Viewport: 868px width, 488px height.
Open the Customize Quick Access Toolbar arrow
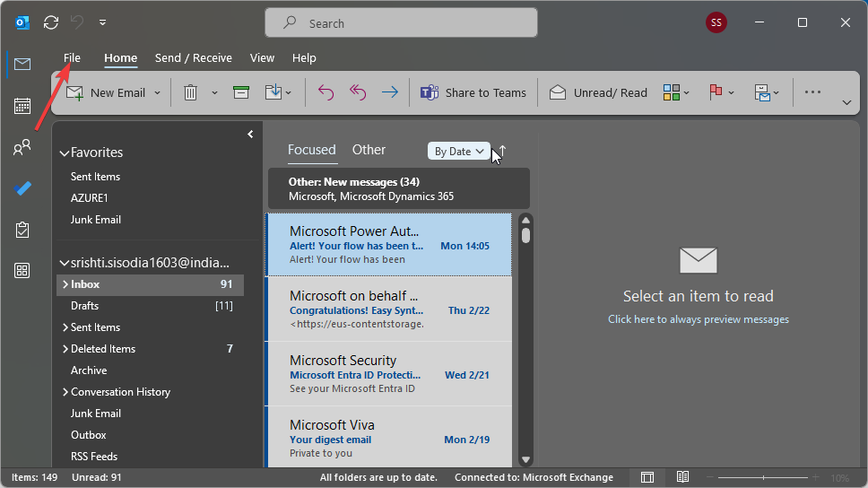pos(102,22)
